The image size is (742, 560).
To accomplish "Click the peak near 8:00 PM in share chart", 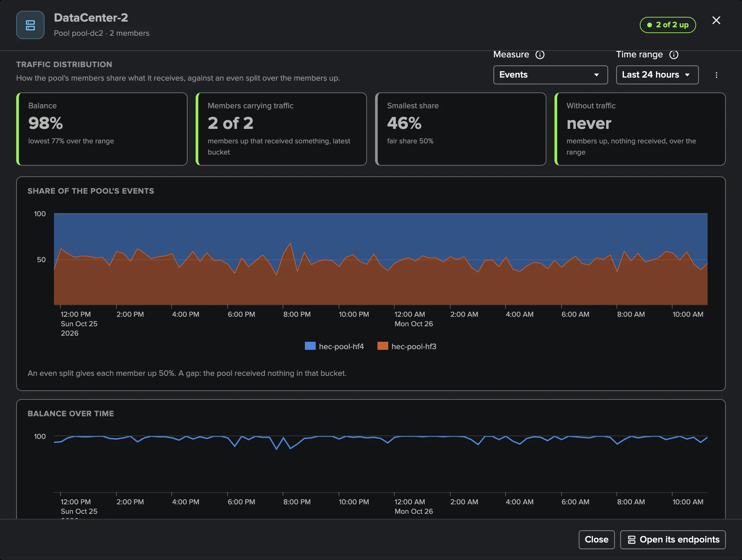I will pyautogui.click(x=290, y=243).
